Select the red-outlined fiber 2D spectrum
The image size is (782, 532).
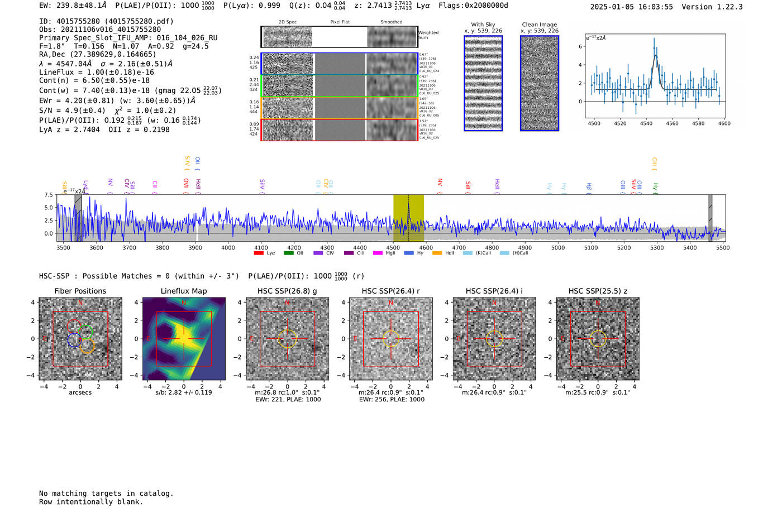(339, 130)
